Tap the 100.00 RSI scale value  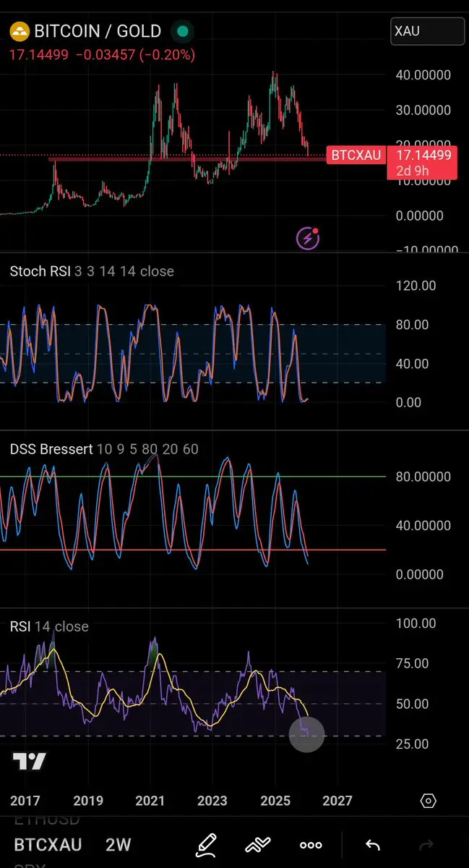pyautogui.click(x=417, y=624)
